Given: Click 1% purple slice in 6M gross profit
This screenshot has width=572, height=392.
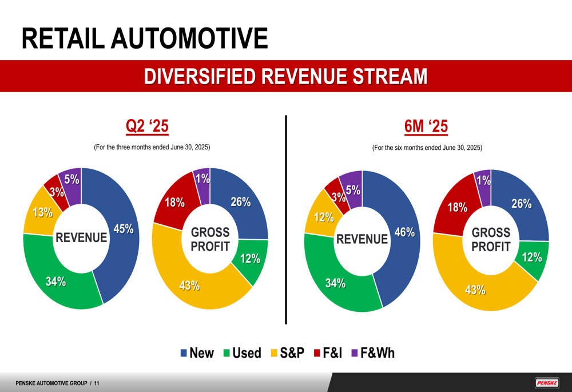Looking at the screenshot, I should click(x=484, y=180).
